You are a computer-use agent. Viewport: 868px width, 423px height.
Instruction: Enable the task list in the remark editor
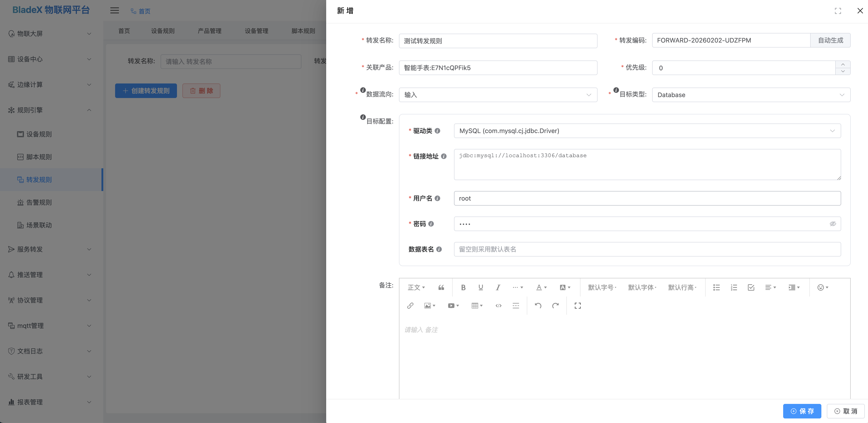pyautogui.click(x=751, y=287)
